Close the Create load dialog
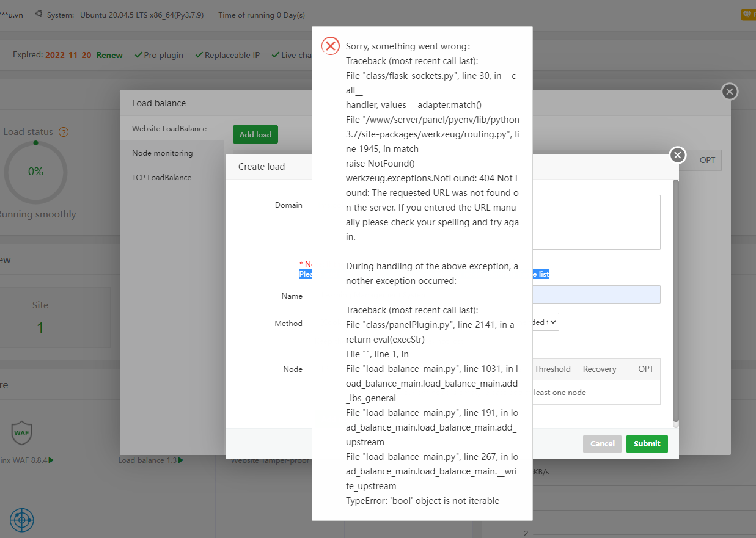Viewport: 756px width, 538px height. pos(677,155)
